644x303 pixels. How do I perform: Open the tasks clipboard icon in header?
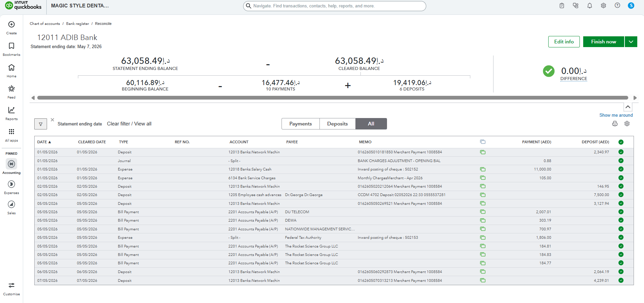(x=562, y=6)
